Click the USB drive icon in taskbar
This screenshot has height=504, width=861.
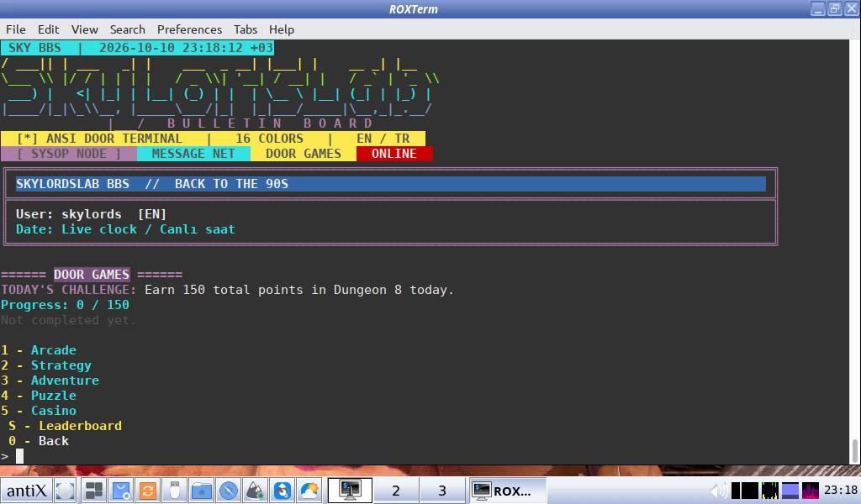tap(175, 491)
